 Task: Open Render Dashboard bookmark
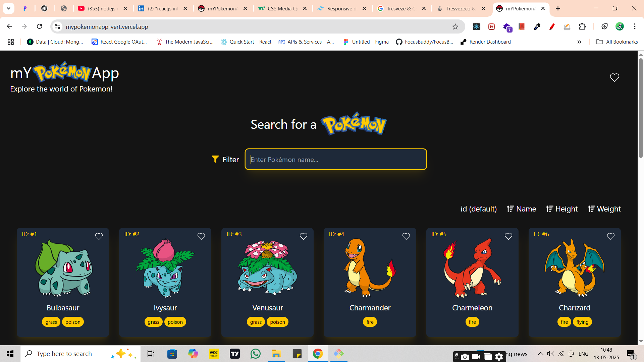486,42
